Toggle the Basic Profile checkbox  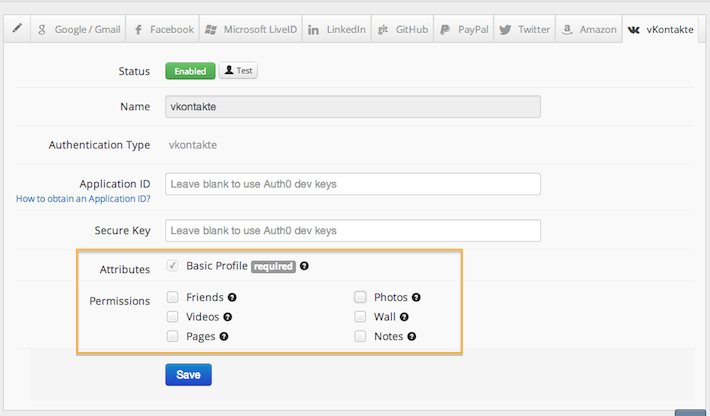173,265
